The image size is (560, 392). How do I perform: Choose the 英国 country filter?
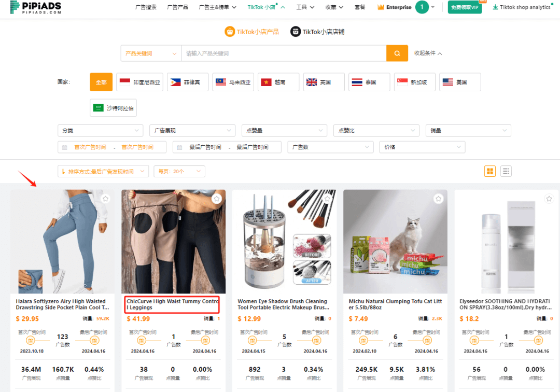tap(324, 82)
